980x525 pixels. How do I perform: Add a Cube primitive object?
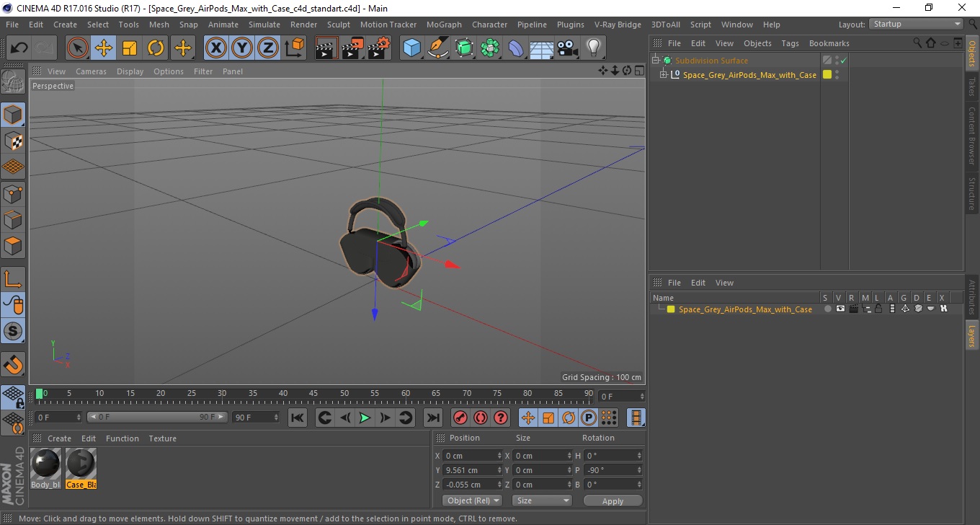[411, 48]
